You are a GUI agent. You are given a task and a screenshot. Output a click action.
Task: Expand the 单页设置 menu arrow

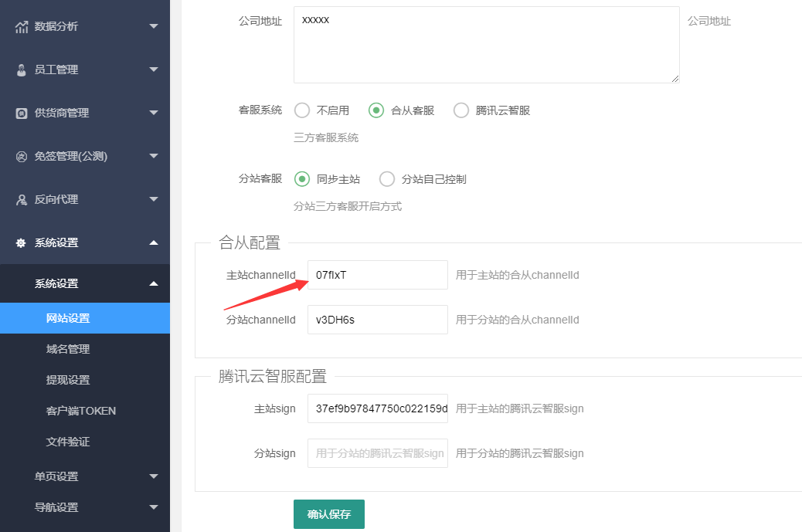[154, 476]
